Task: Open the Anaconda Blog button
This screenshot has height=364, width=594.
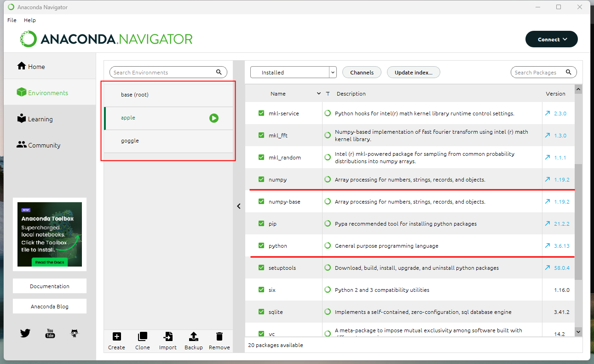Action: click(x=50, y=306)
